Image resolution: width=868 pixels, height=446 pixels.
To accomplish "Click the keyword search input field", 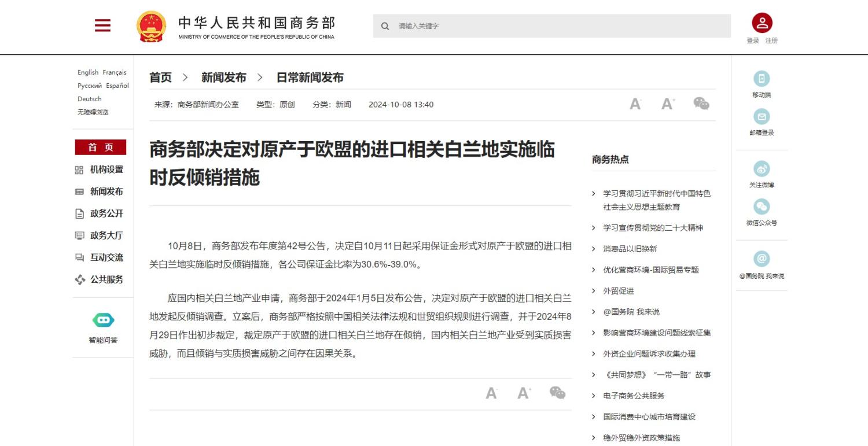I will point(556,26).
